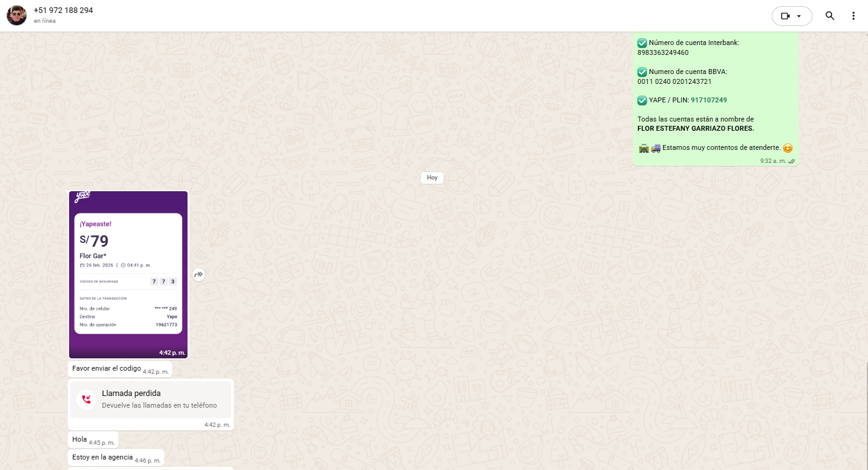
Task: Click the 'en línea' status text
Action: click(x=44, y=21)
